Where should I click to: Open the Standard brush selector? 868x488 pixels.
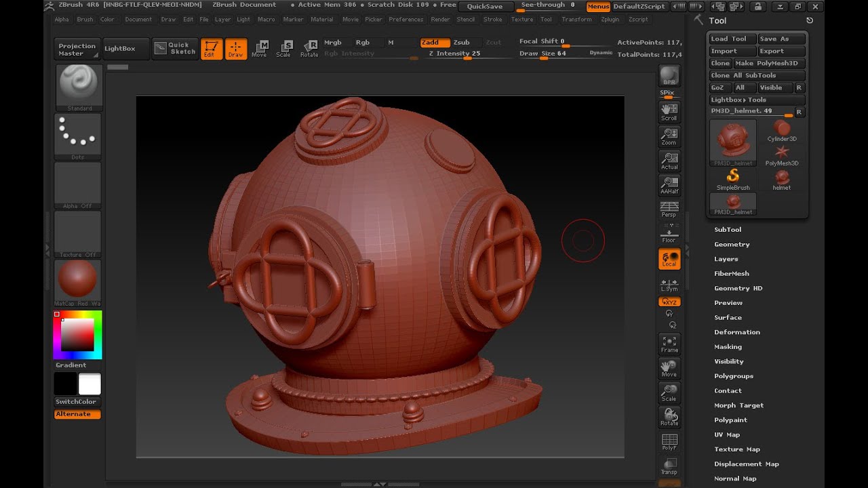[78, 87]
